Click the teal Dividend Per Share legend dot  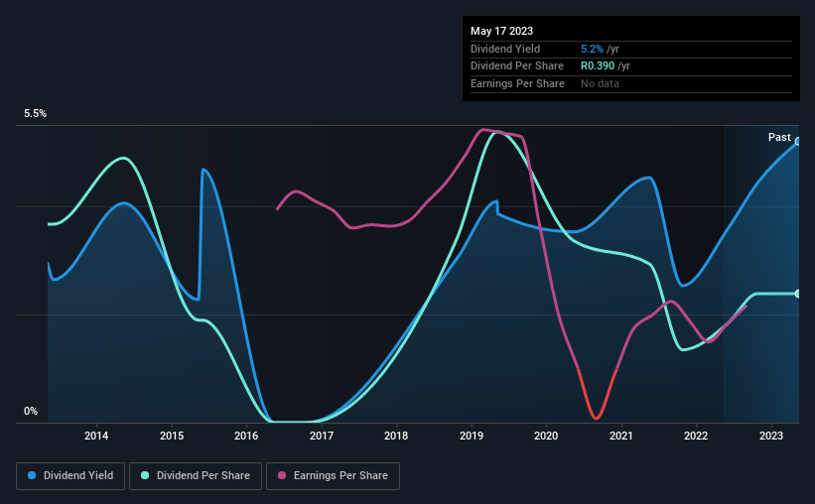pyautogui.click(x=145, y=475)
